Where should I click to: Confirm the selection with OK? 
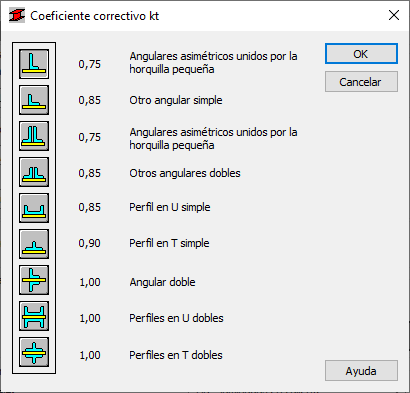click(361, 54)
